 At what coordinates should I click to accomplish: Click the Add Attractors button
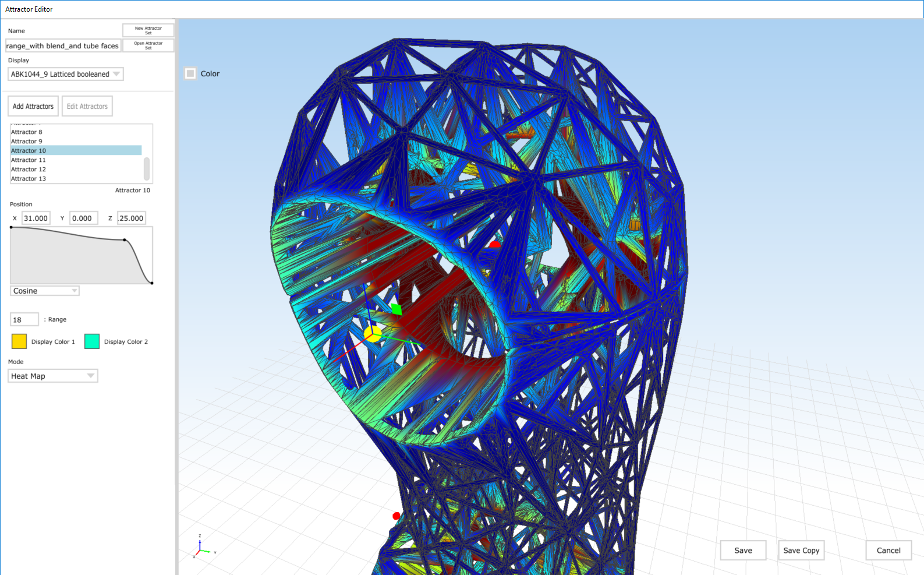(33, 107)
